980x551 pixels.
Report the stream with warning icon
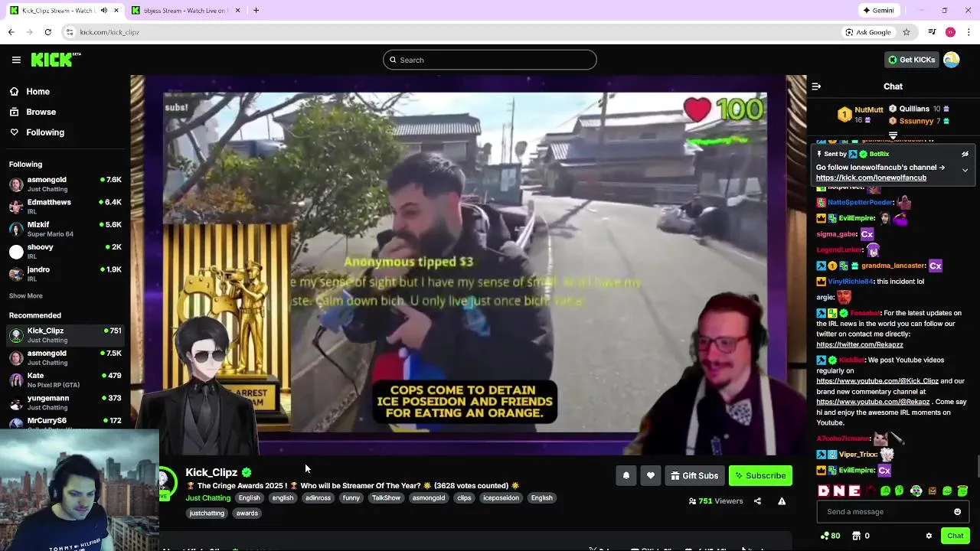pyautogui.click(x=782, y=501)
